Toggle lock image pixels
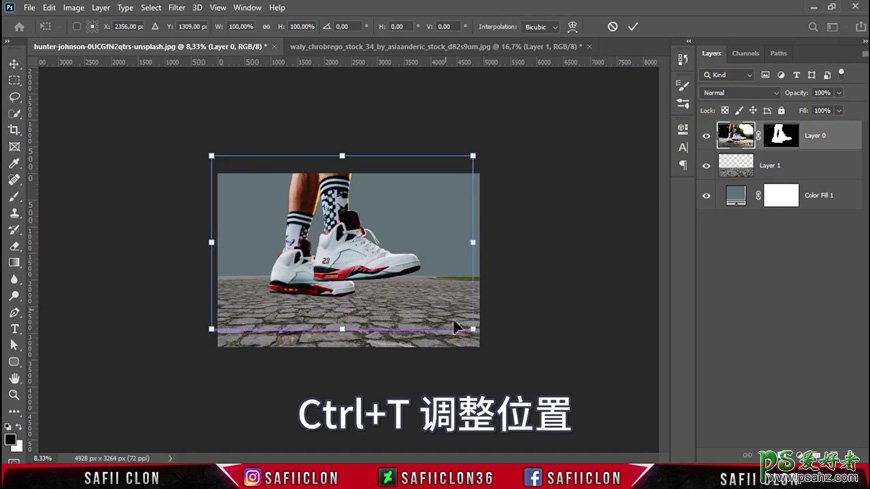 point(739,110)
